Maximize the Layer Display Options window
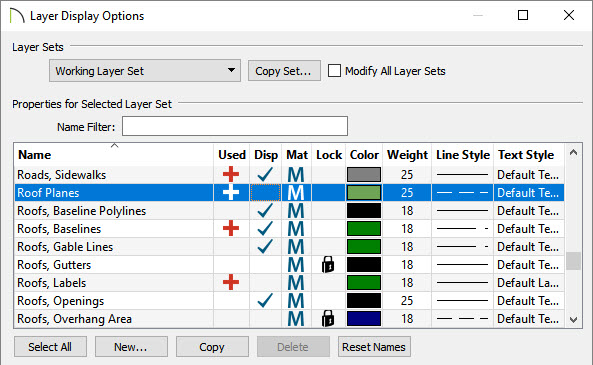Screen dimensions: 593x365 [x=523, y=15]
